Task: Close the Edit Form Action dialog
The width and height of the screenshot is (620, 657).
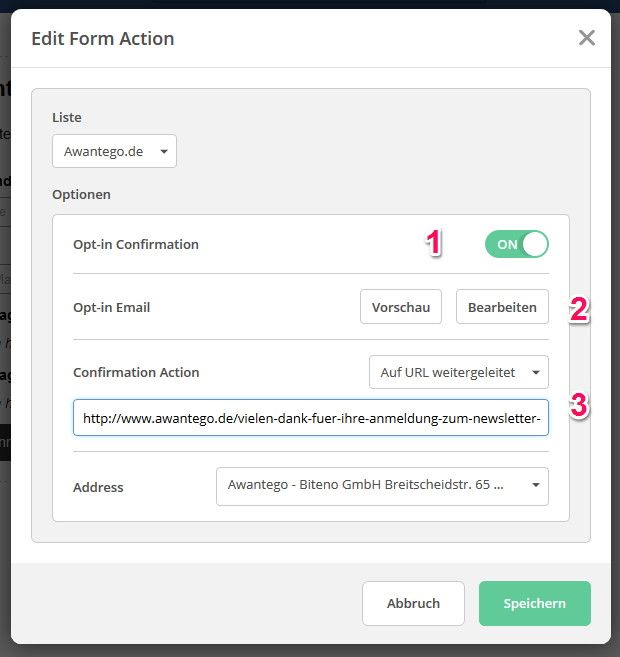Action: (x=587, y=38)
